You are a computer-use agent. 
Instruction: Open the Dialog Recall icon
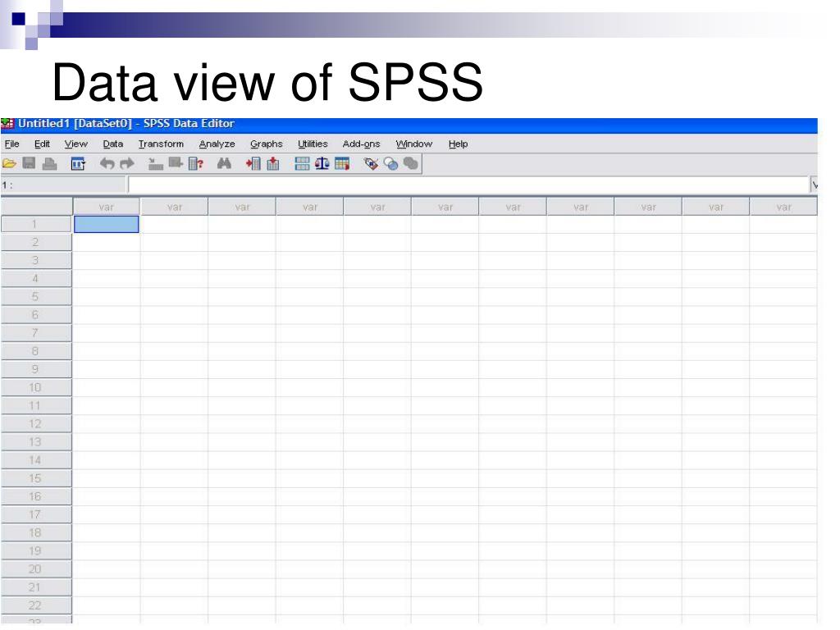tap(78, 164)
